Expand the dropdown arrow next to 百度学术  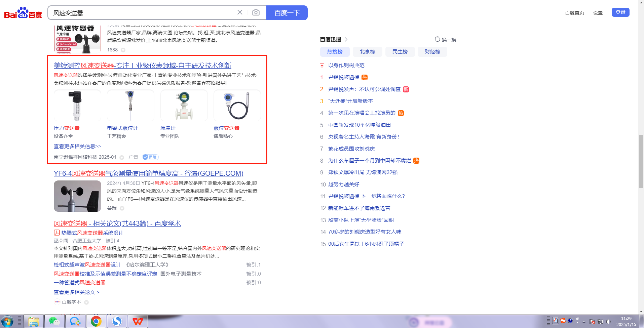tap(86, 302)
